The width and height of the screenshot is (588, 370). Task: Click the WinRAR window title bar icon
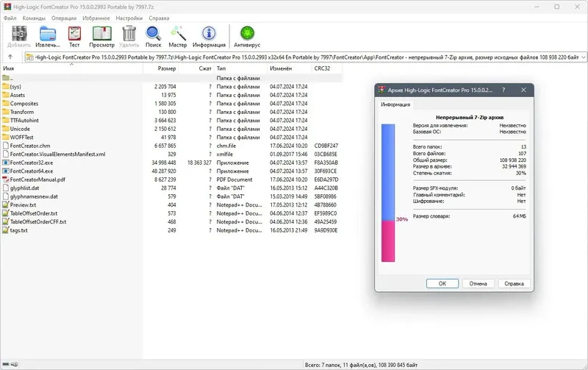[7, 7]
